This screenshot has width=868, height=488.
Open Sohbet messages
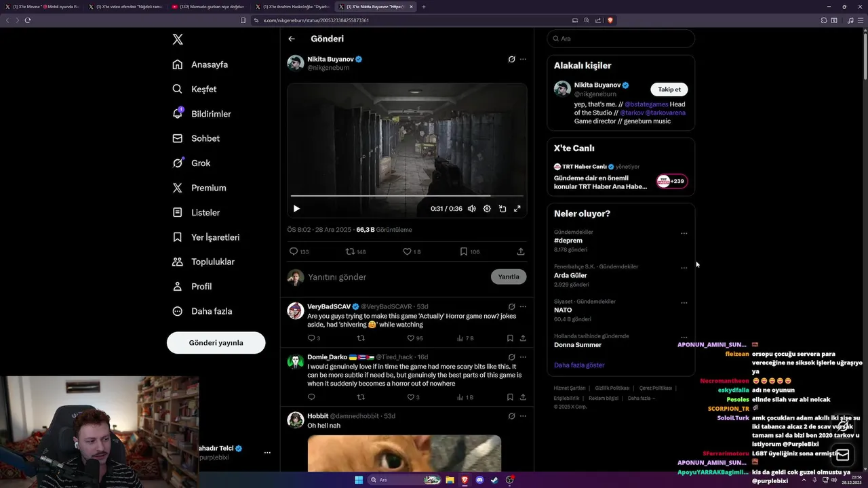[196, 138]
